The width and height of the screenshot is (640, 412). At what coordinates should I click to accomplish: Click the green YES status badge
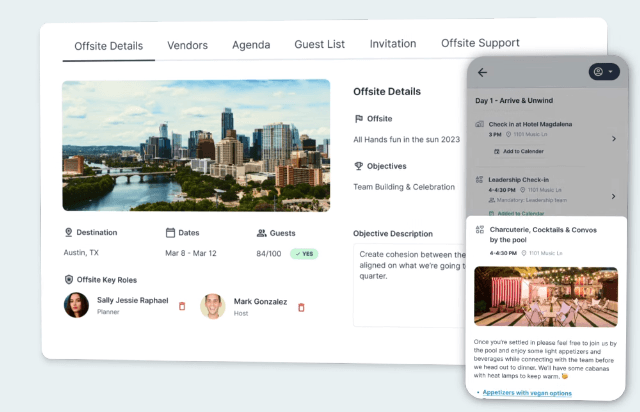pos(304,254)
